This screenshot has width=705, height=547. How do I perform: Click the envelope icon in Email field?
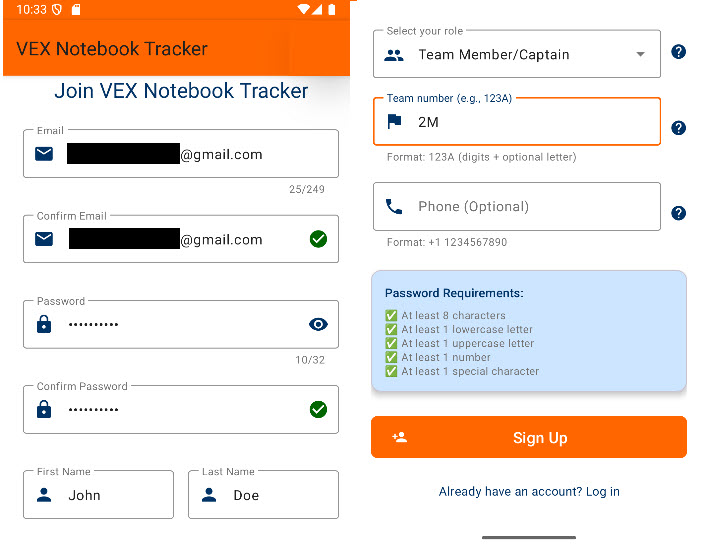(x=44, y=154)
